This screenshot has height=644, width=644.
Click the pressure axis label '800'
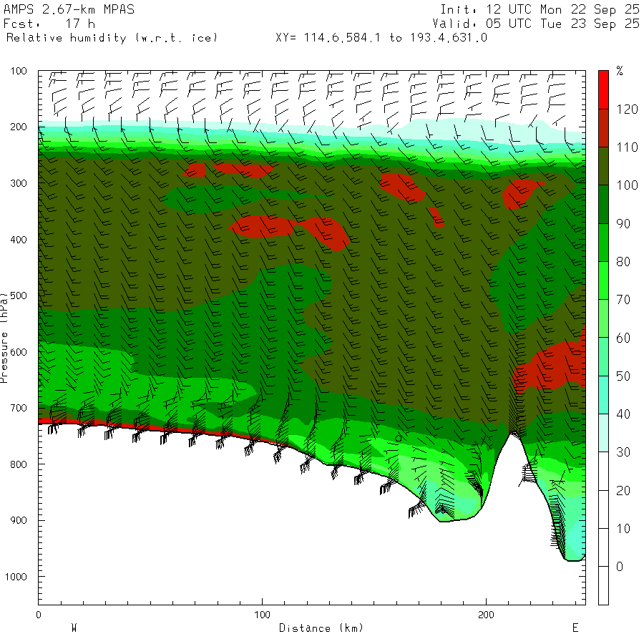[19, 464]
